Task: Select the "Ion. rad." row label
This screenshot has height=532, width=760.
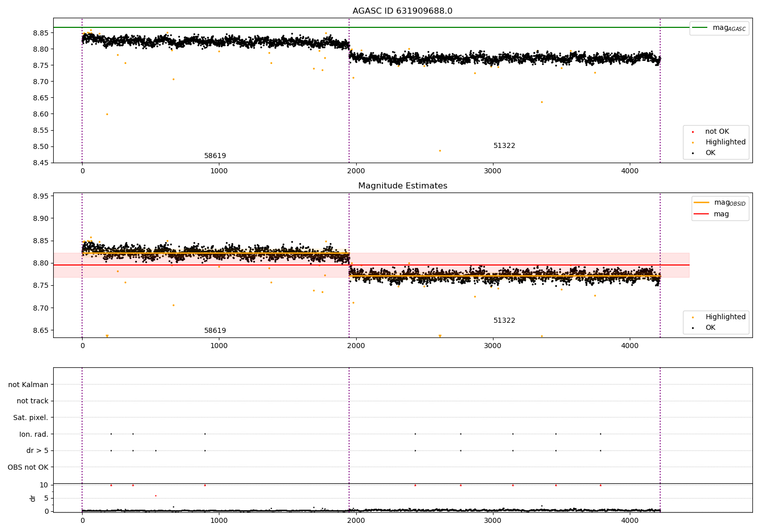Action: point(34,434)
